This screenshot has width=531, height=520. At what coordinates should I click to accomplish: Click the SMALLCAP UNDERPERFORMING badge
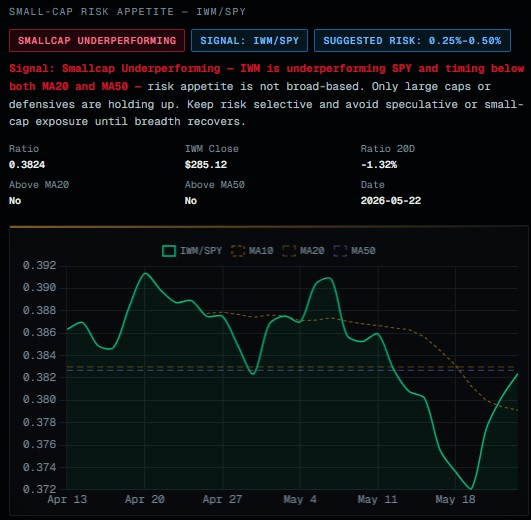[x=97, y=41]
